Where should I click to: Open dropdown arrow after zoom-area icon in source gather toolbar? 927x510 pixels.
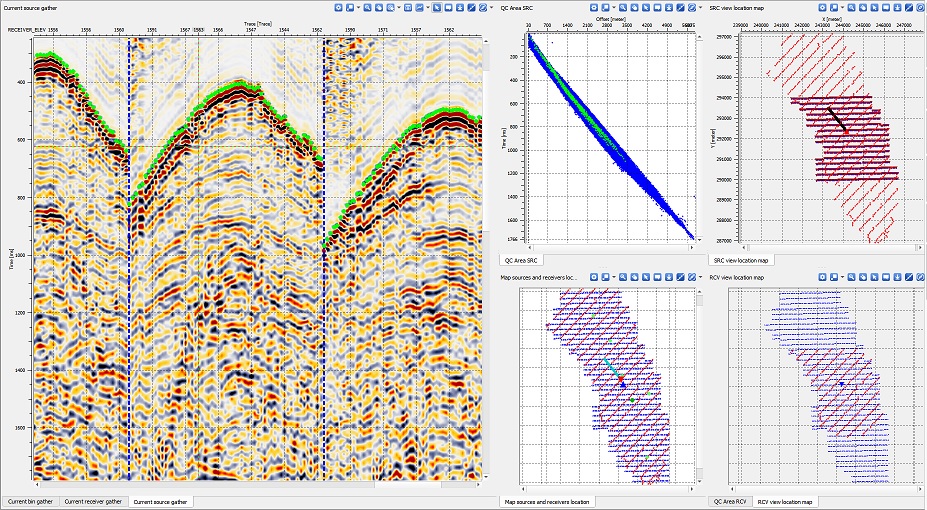398,8
